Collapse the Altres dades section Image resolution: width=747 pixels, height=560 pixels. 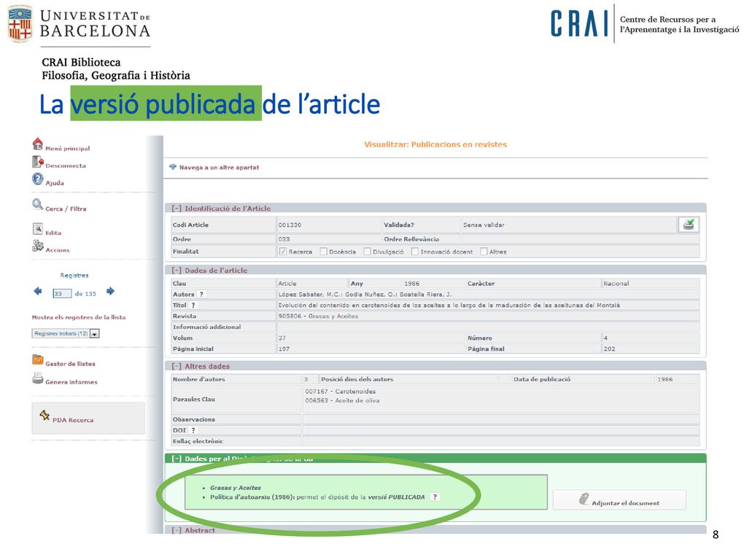177,367
